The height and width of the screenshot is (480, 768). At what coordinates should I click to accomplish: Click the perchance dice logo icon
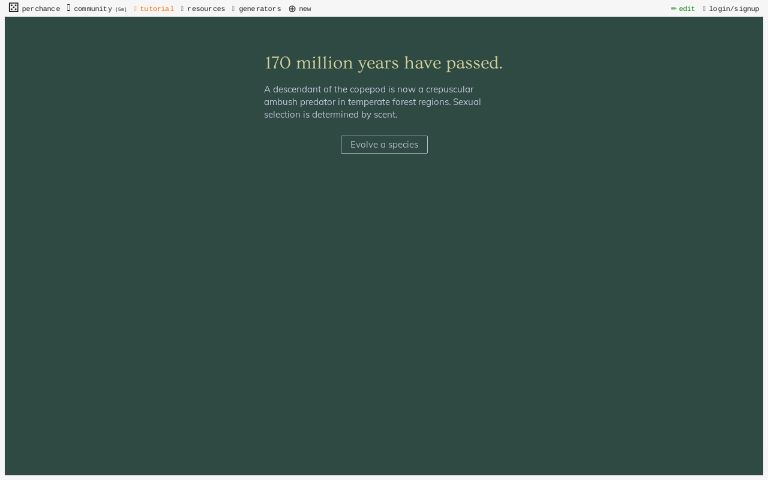pos(13,8)
